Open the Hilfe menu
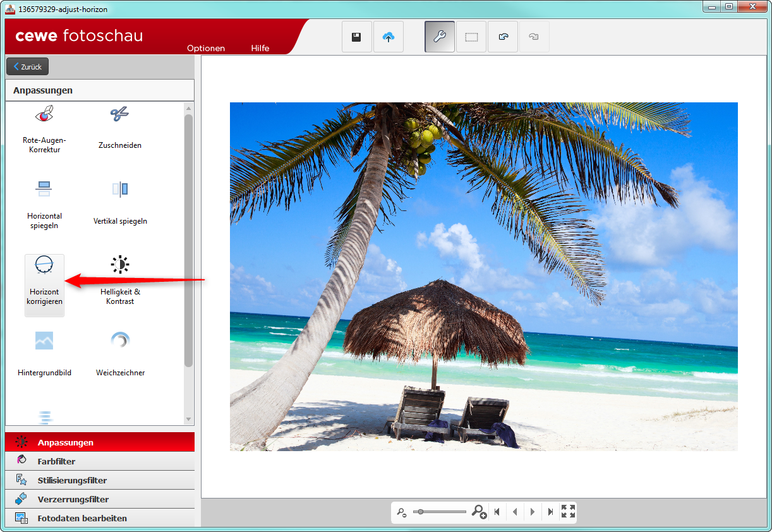772x532 pixels. [x=260, y=49]
